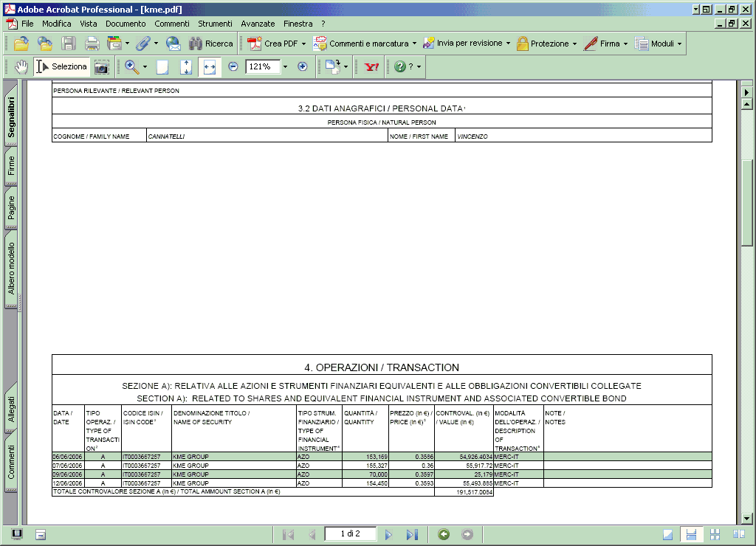The width and height of the screenshot is (756, 546).
Task: Click the Fit Width icon
Action: coord(209,66)
